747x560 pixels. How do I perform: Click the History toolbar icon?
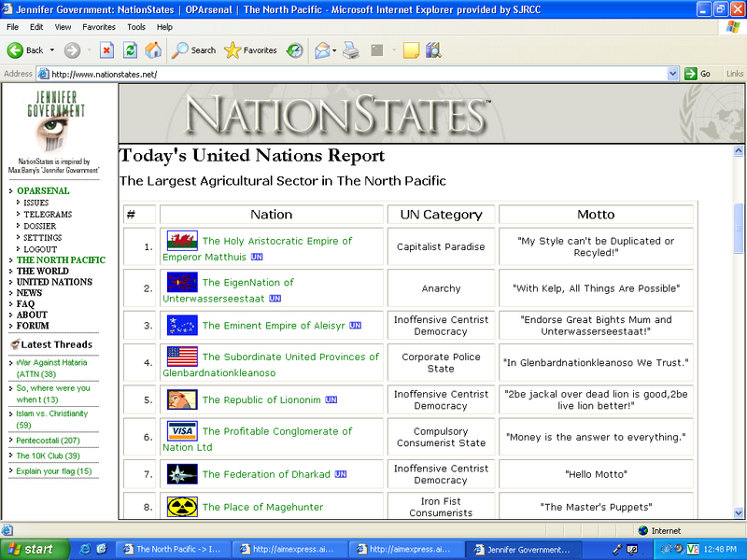coord(295,50)
